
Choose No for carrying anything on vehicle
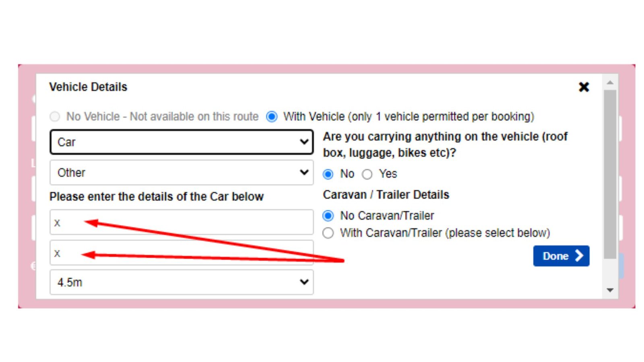(328, 174)
